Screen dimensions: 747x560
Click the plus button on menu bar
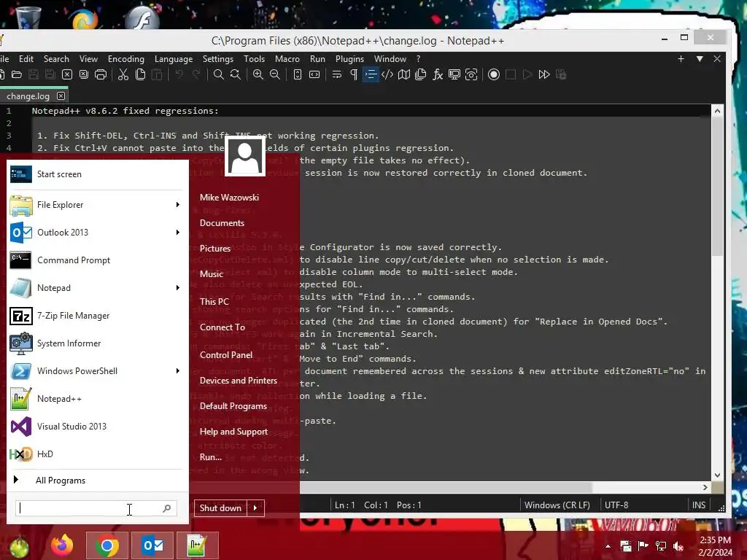pos(681,58)
